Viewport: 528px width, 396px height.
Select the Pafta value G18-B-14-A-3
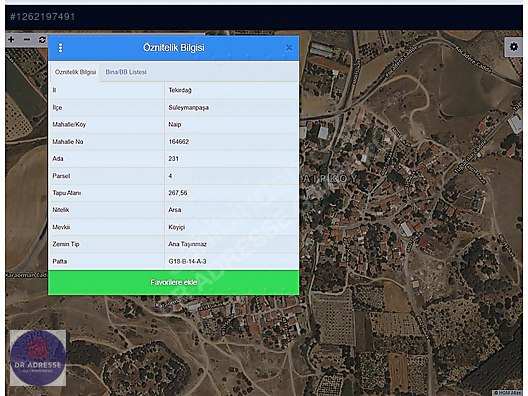point(231,261)
